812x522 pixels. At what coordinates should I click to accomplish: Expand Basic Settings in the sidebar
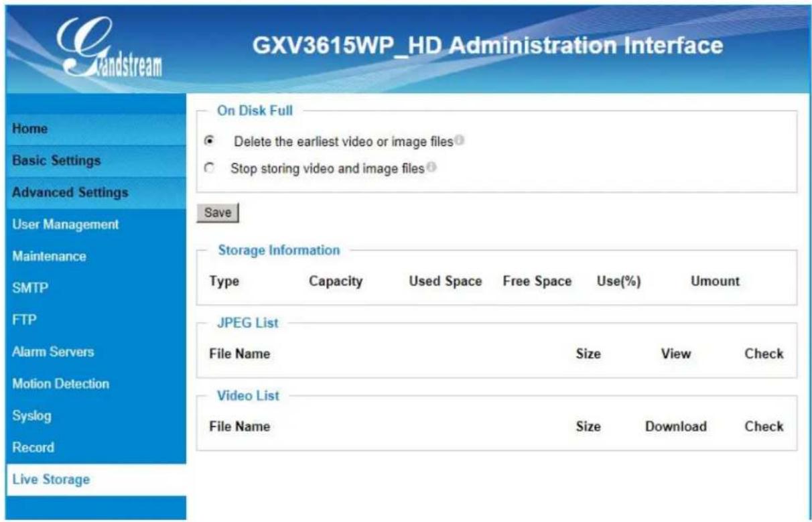point(96,161)
